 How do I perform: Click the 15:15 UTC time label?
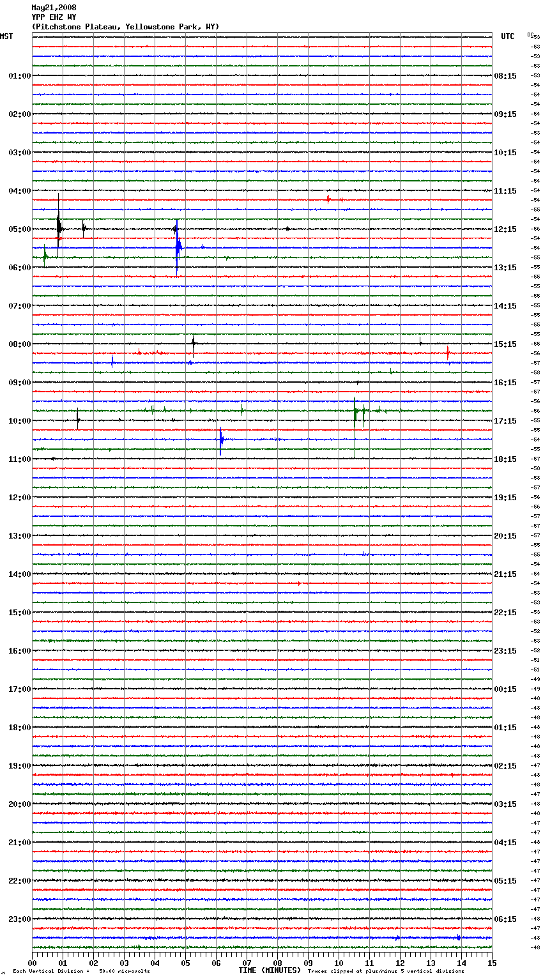505,344
